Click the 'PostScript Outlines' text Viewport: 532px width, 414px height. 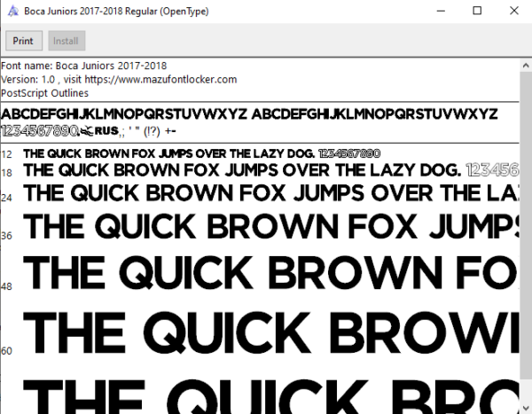pos(45,93)
